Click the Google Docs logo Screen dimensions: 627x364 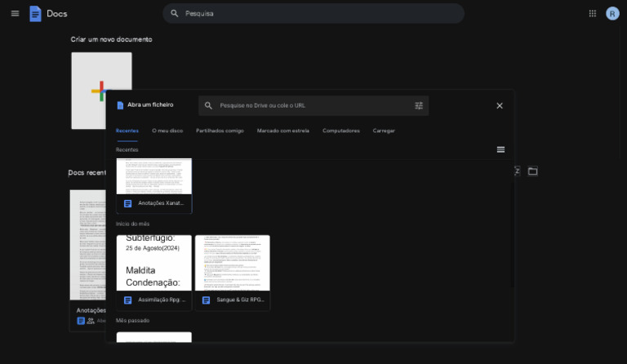point(35,14)
